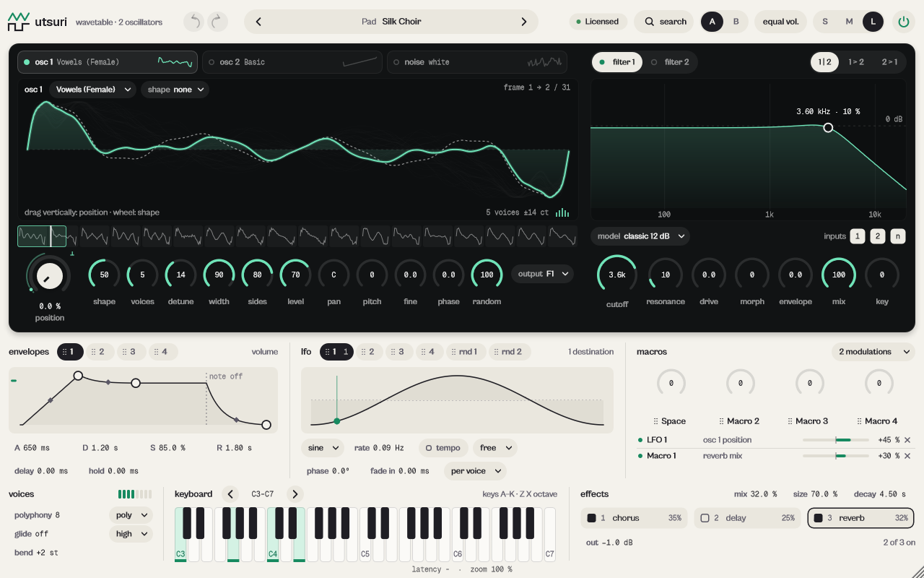Open the output F1 dropdown
Image resolution: width=924 pixels, height=578 pixels.
point(543,274)
